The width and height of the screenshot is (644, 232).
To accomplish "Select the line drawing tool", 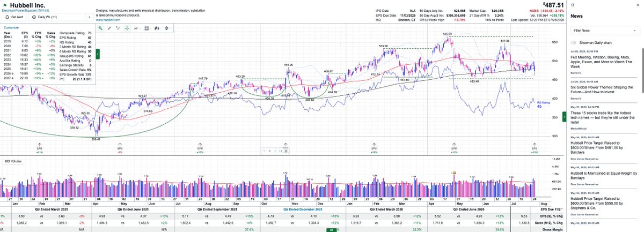I will (x=109, y=28).
